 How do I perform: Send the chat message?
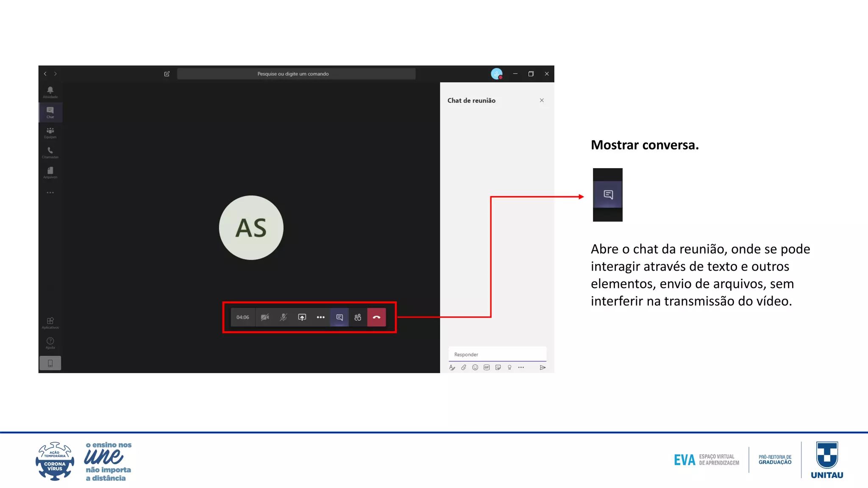542,368
